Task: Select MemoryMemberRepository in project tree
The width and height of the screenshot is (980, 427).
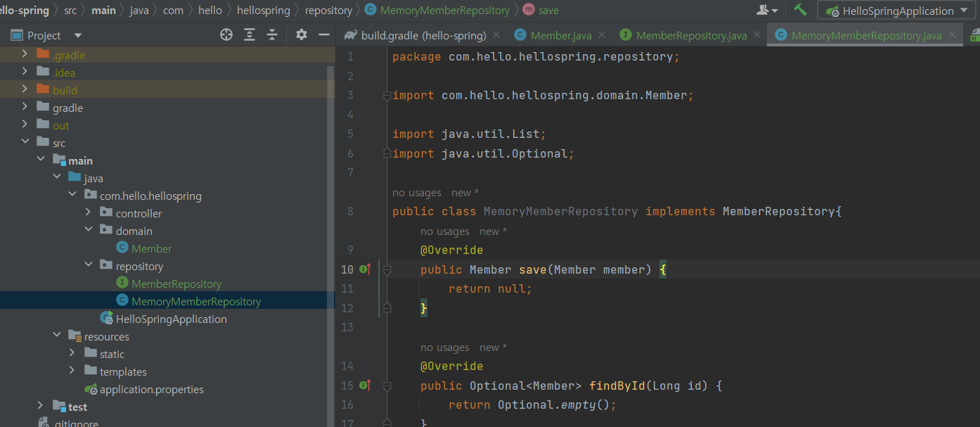Action: pyautogui.click(x=196, y=301)
